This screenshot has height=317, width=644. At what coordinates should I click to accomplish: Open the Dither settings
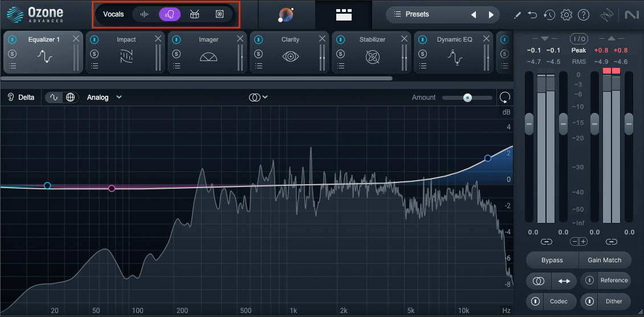click(x=614, y=302)
